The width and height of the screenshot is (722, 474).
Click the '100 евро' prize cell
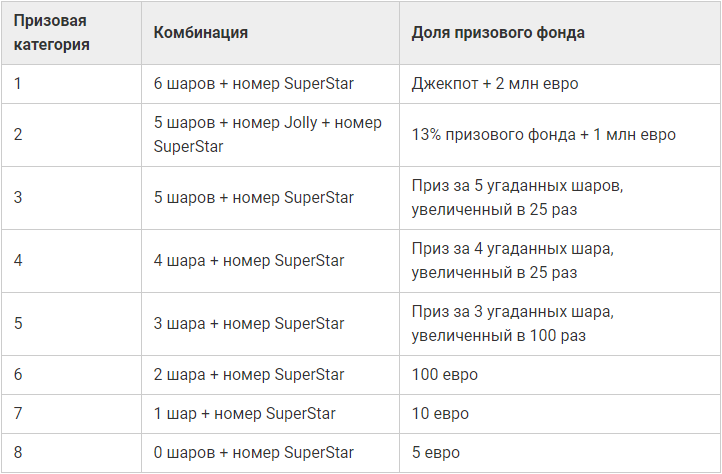pyautogui.click(x=444, y=375)
